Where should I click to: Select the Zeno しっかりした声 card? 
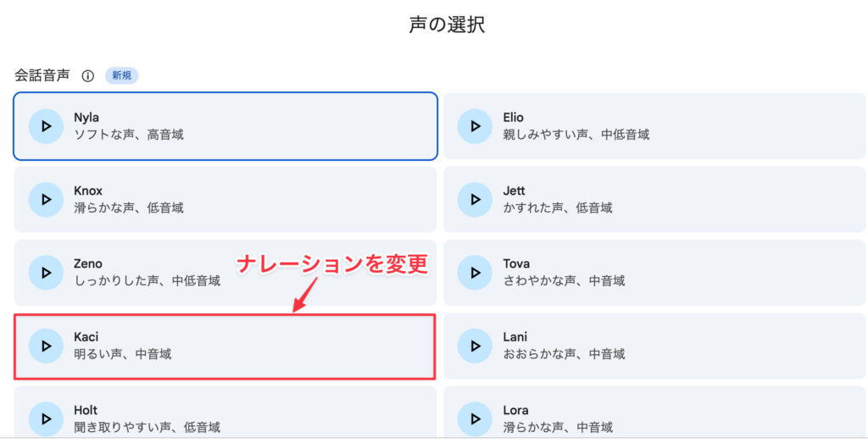pyautogui.click(x=225, y=273)
